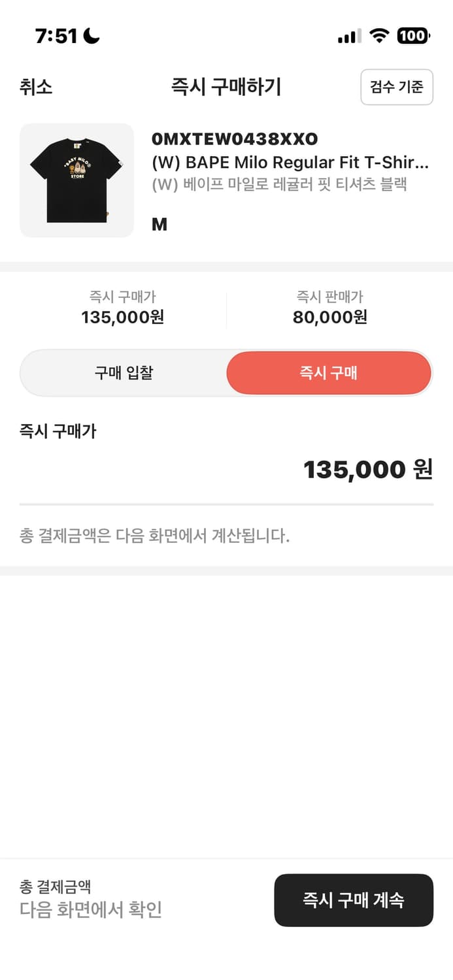Switch to the 구매 입찰 tab
This screenshot has width=453, height=980.
(x=124, y=373)
